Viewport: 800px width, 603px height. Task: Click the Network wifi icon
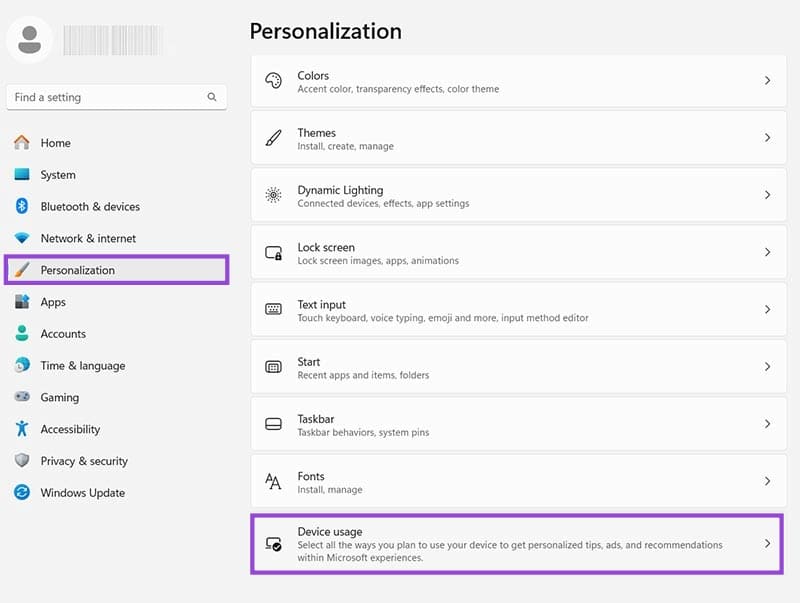pos(22,238)
